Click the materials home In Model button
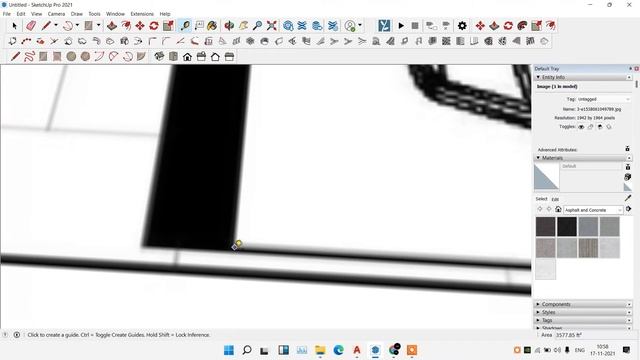Image resolution: width=640 pixels, height=360 pixels. (558, 209)
